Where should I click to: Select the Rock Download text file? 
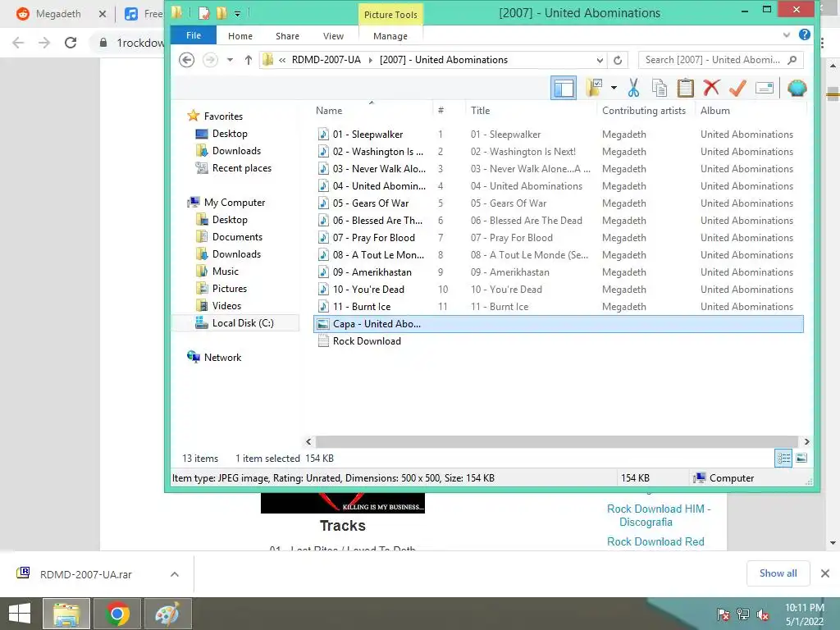pyautogui.click(x=367, y=341)
